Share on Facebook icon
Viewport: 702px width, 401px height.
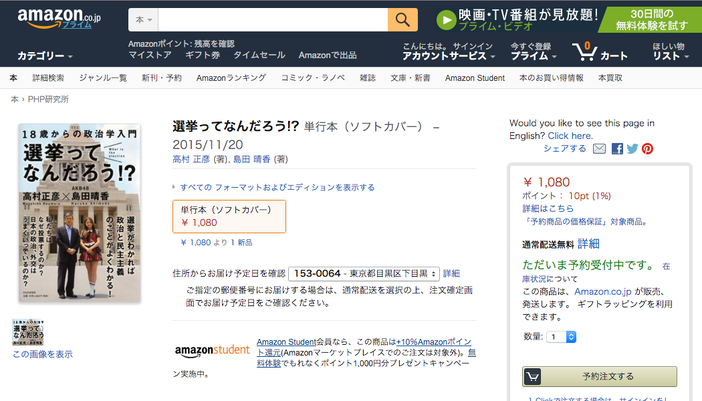pos(617,149)
